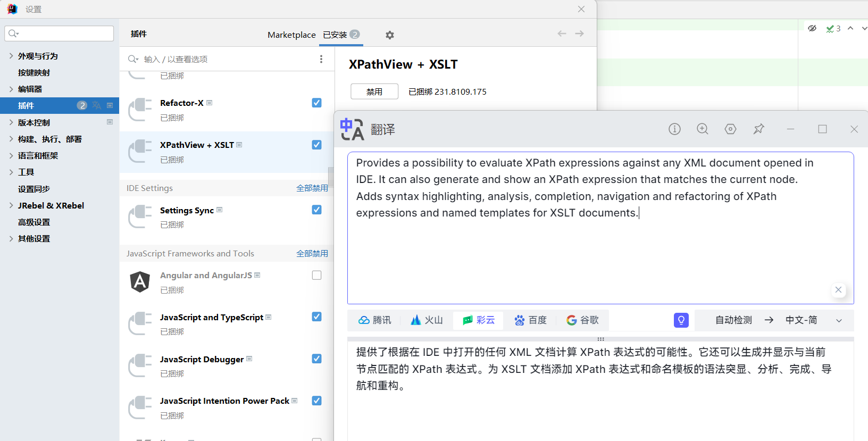Select the 百度 translation engine
This screenshot has width=868, height=441.
coord(530,320)
